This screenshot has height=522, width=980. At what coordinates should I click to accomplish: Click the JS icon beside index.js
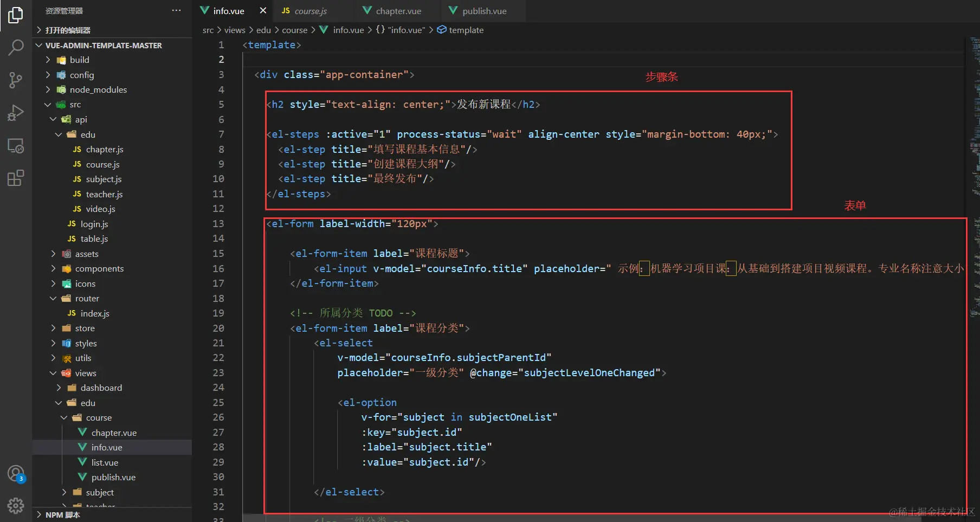click(x=72, y=313)
